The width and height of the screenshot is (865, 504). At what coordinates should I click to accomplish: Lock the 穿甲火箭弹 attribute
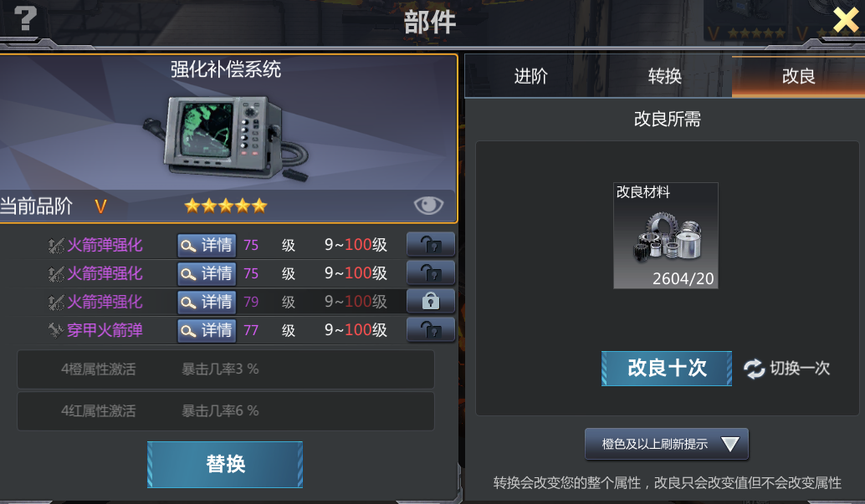tap(431, 330)
